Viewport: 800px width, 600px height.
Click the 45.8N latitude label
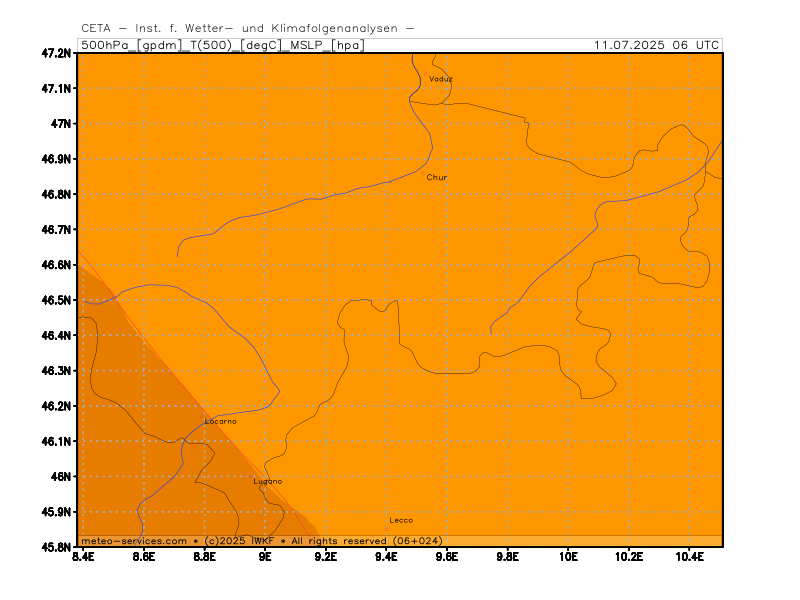pos(56,547)
